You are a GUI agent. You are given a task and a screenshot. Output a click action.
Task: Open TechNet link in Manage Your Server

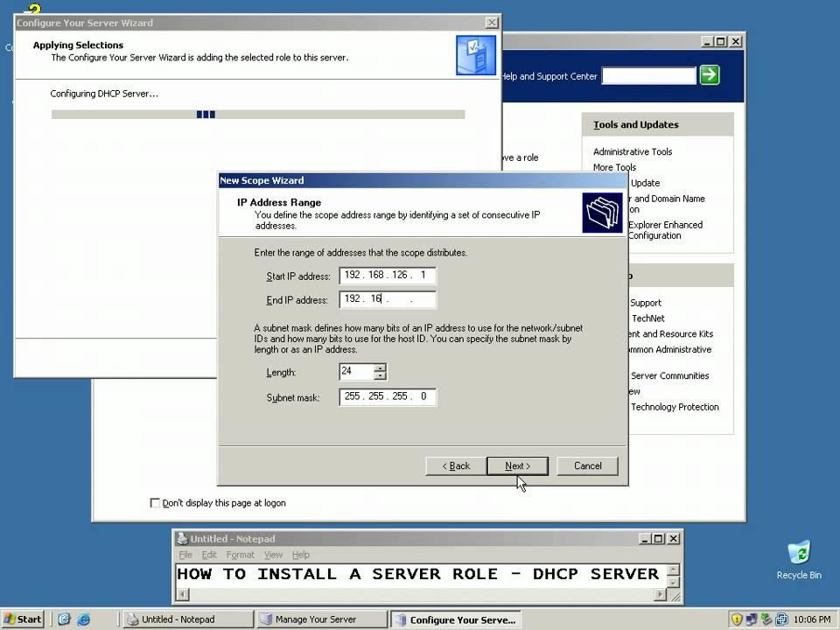648,318
